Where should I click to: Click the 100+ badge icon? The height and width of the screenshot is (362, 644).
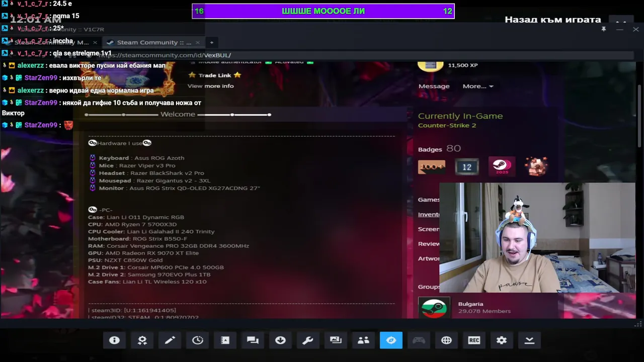[x=432, y=166]
